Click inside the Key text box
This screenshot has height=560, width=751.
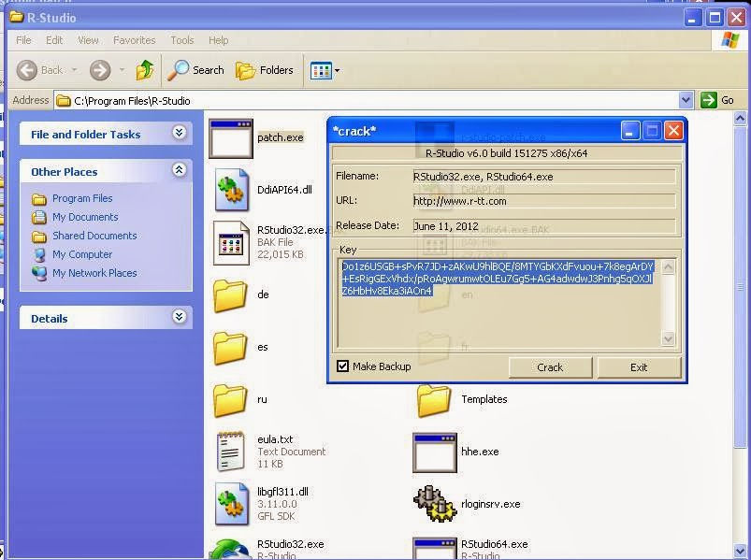click(499, 303)
